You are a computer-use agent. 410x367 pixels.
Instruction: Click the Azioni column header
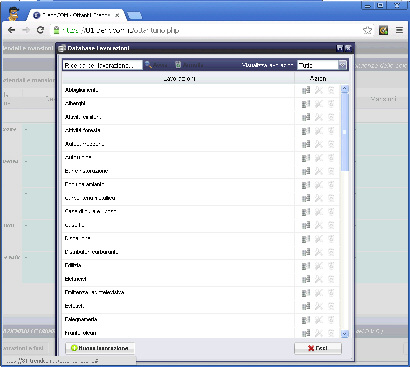pyautogui.click(x=318, y=79)
